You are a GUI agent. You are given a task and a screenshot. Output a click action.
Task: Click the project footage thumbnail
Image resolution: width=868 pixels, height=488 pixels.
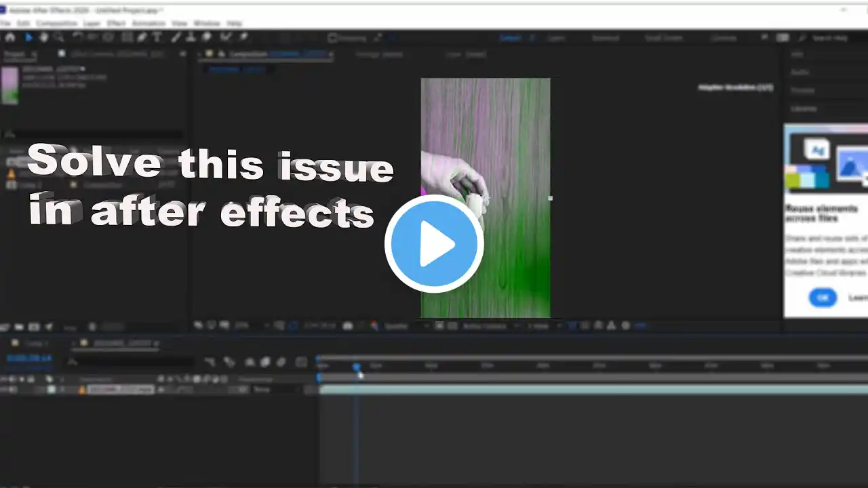point(9,85)
